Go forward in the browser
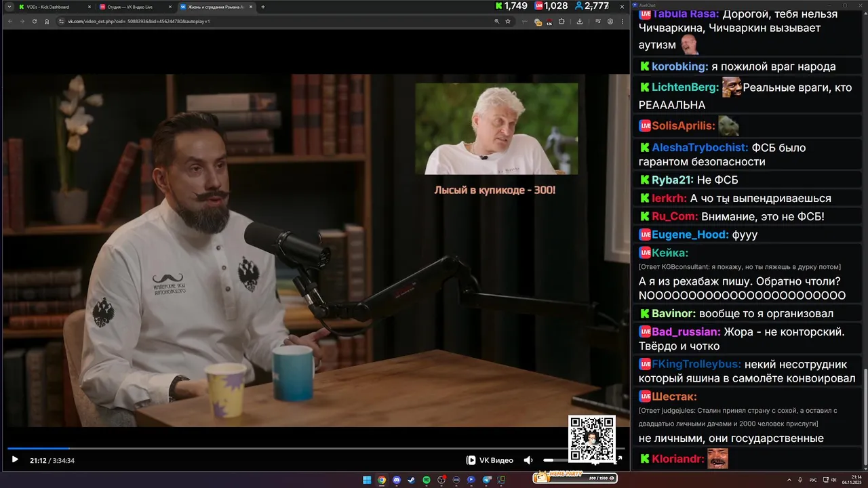The image size is (868, 488). point(22,21)
